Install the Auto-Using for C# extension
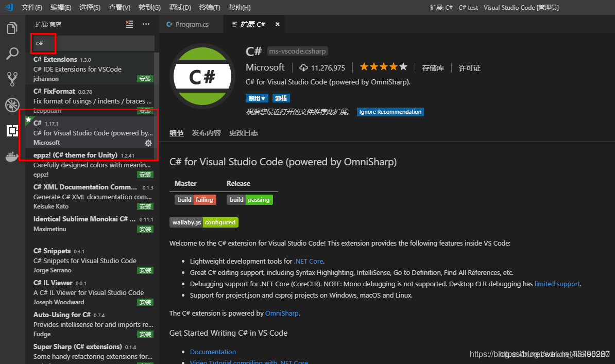Screen dimensions: 615x364 pyautogui.click(x=145, y=334)
